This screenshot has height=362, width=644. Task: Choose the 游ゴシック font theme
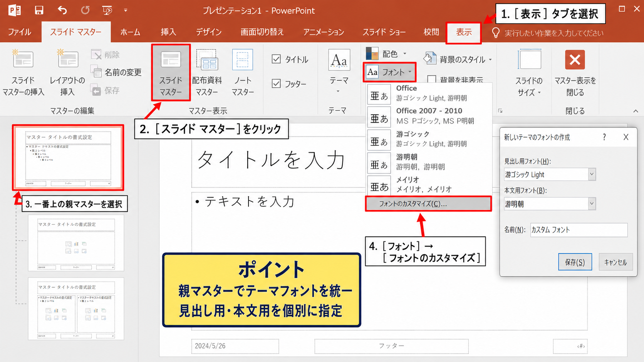click(428, 139)
